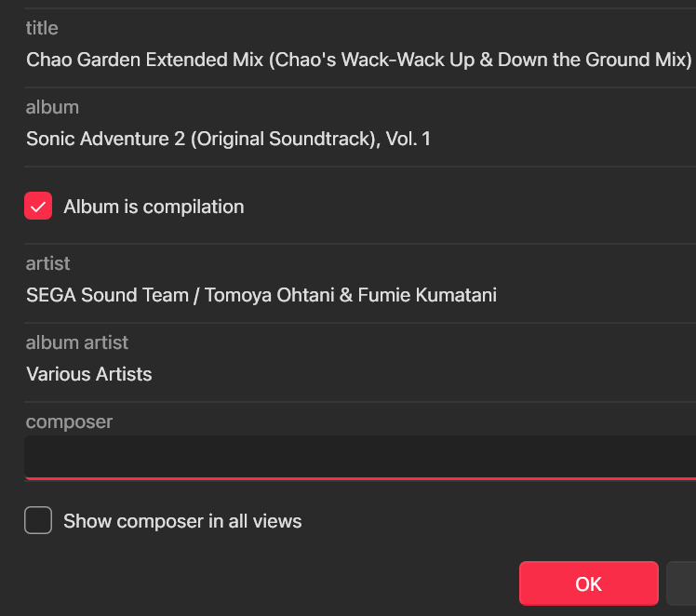Click the album artist field showing Various Artists
The height and width of the screenshot is (616, 696).
pyautogui.click(x=359, y=374)
